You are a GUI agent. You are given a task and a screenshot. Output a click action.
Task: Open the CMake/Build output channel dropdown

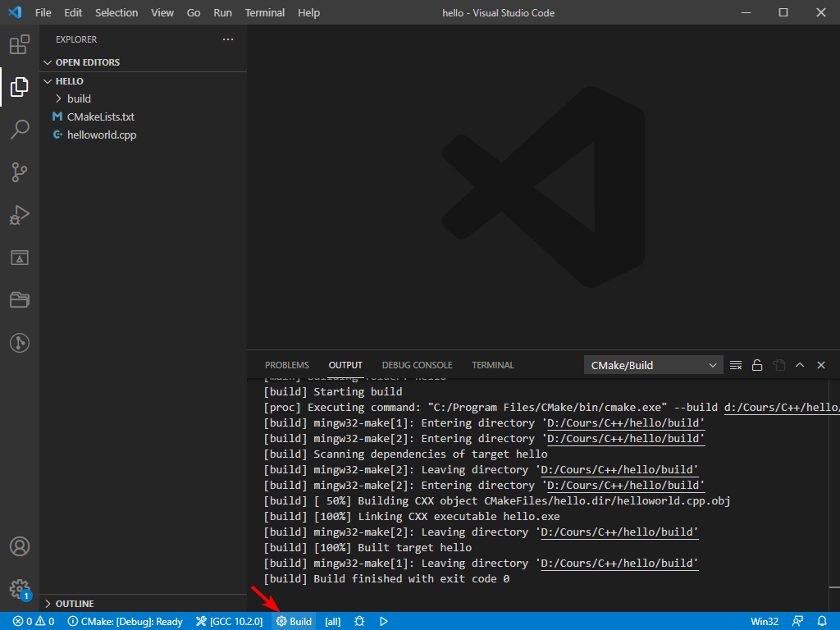[653, 365]
